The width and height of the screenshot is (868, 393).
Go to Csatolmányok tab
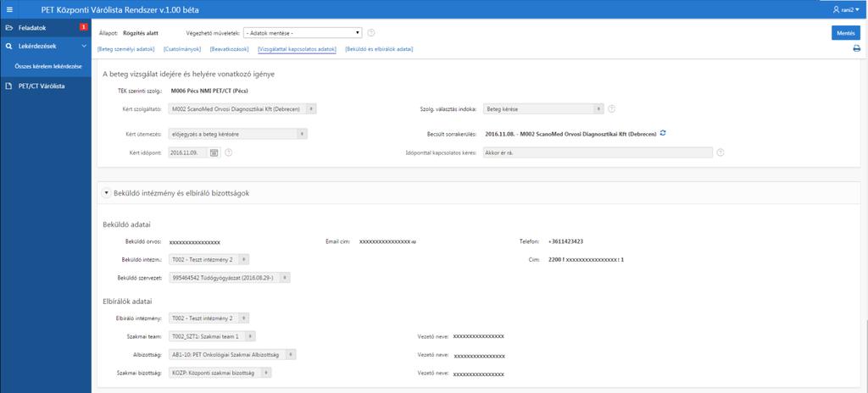[x=182, y=49]
